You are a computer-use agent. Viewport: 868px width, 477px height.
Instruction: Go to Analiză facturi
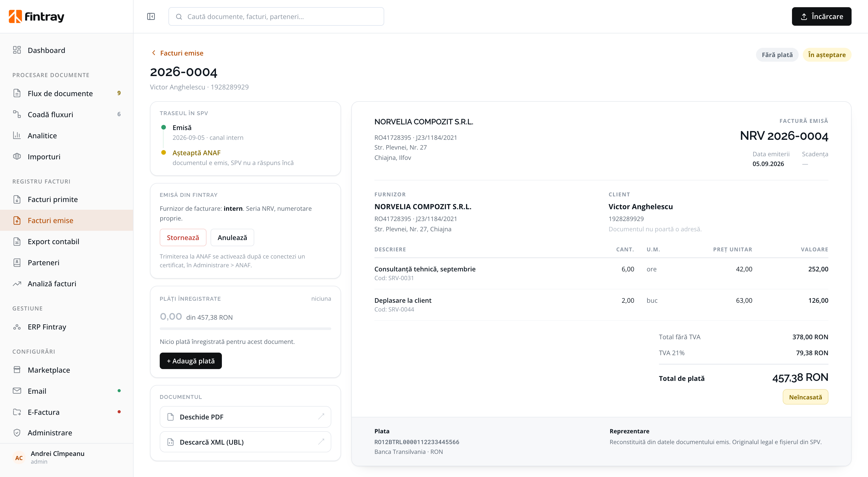pos(67,283)
